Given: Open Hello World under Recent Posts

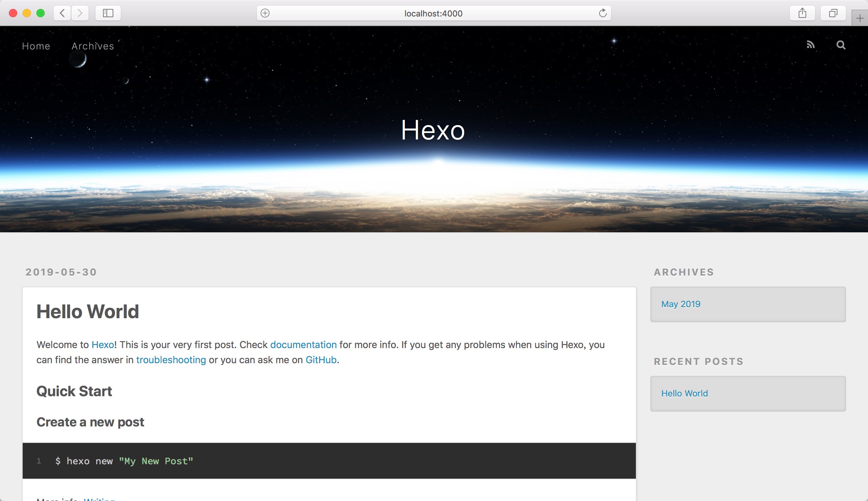Looking at the screenshot, I should pyautogui.click(x=684, y=393).
